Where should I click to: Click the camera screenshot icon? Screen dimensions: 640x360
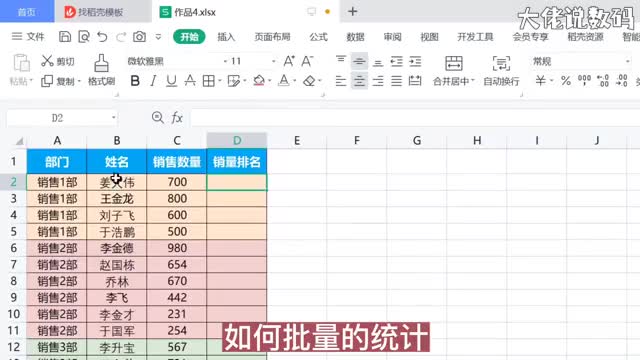click(x=139, y=37)
